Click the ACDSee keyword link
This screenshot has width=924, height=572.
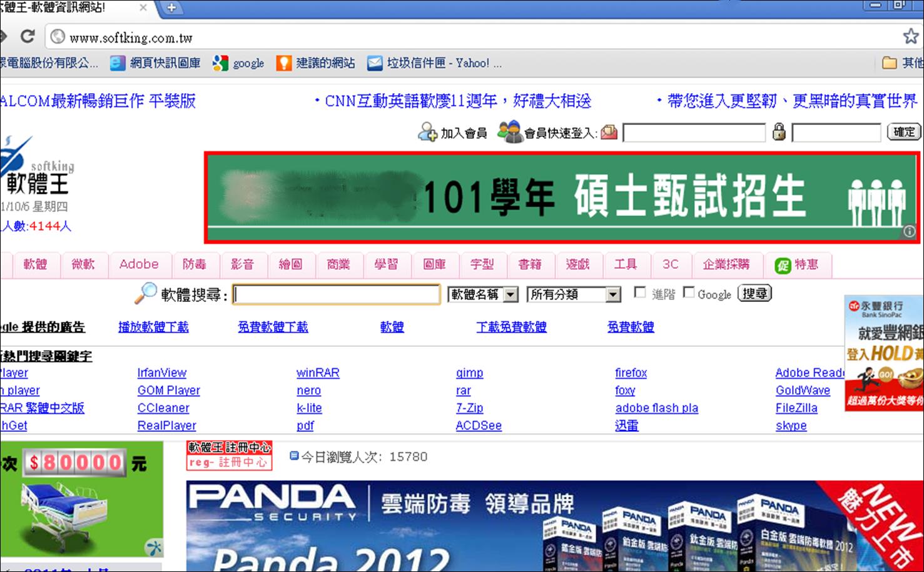(x=479, y=426)
